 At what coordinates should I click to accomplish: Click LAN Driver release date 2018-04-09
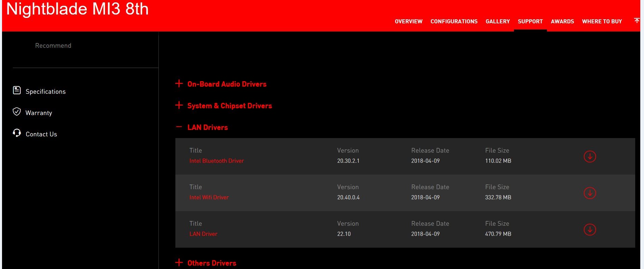[x=425, y=234]
